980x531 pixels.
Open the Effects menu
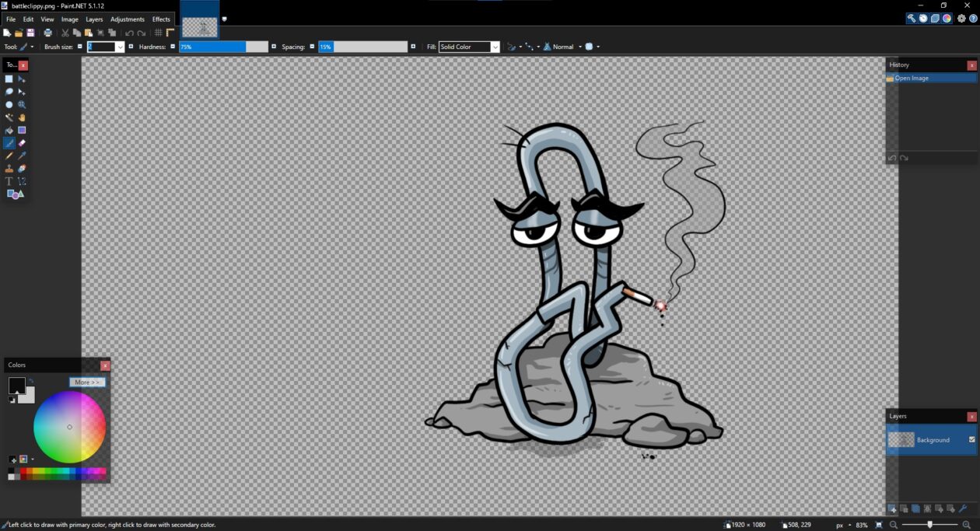point(161,19)
